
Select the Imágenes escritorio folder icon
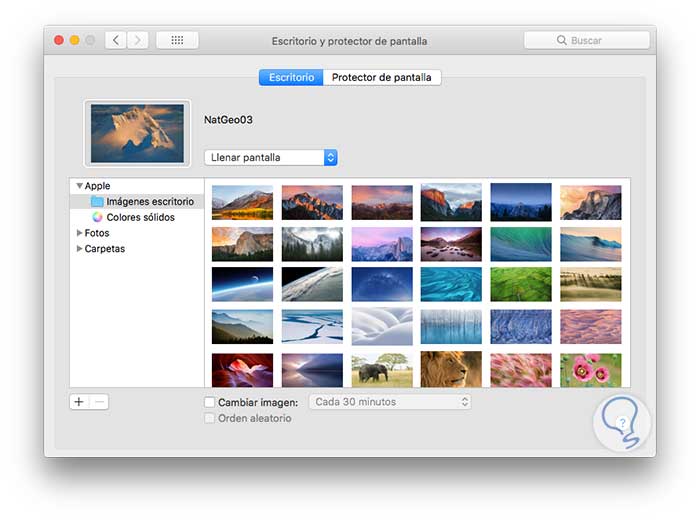pos(97,201)
